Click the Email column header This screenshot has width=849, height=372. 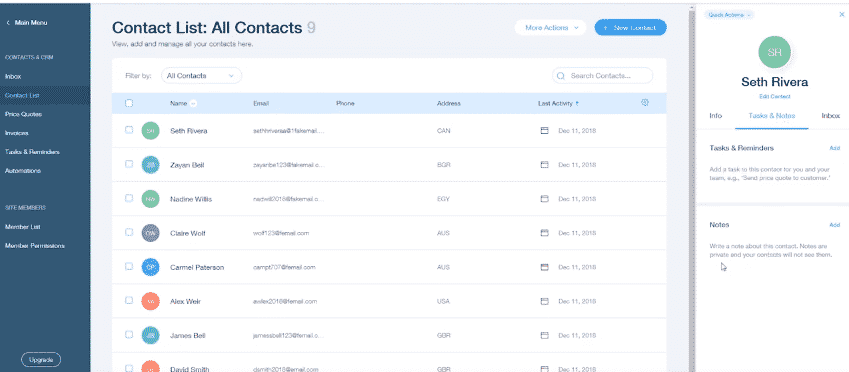[x=260, y=103]
